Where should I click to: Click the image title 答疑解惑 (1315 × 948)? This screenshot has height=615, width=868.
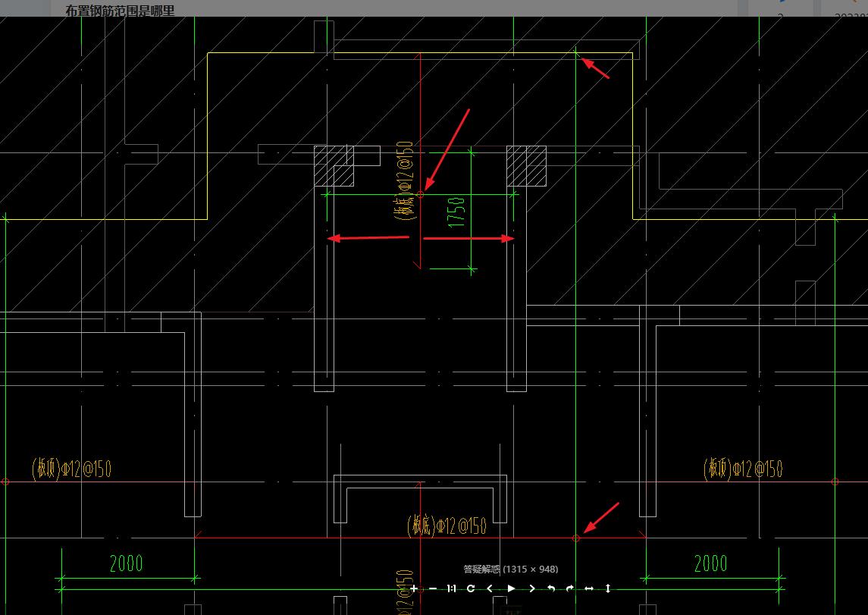click(x=510, y=569)
